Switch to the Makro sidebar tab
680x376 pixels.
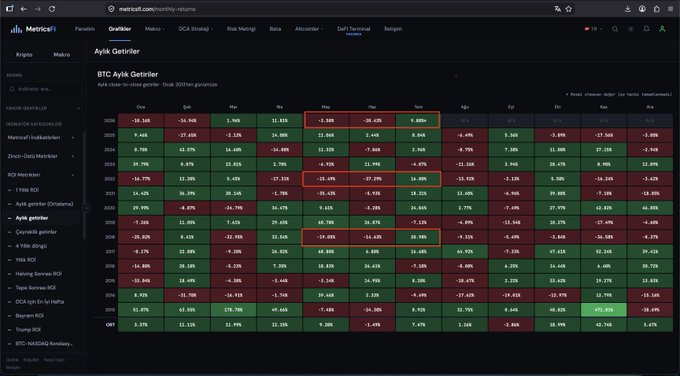point(62,55)
